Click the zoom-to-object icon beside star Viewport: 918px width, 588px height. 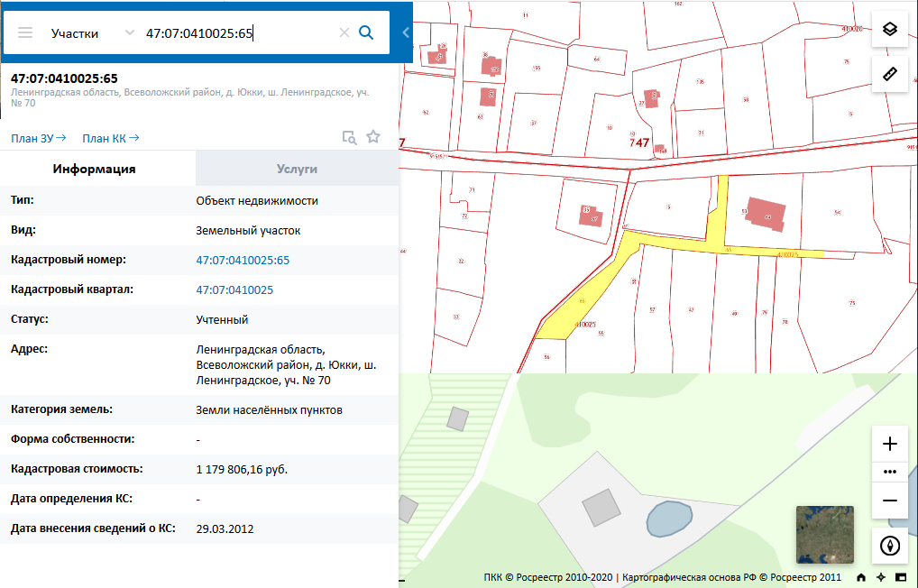coord(349,137)
